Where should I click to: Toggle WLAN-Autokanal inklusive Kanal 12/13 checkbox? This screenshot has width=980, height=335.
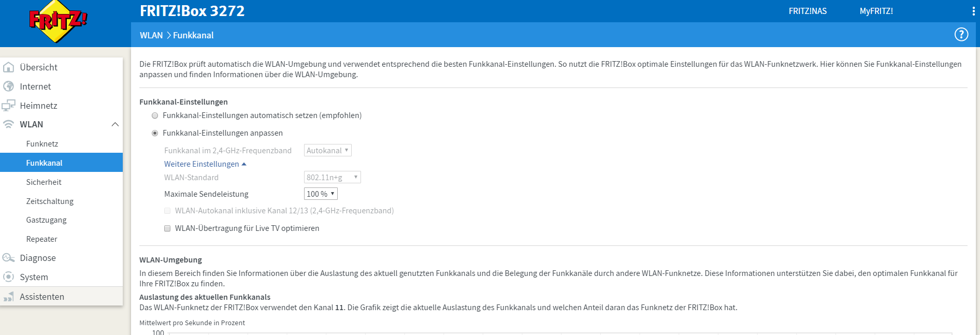click(167, 211)
